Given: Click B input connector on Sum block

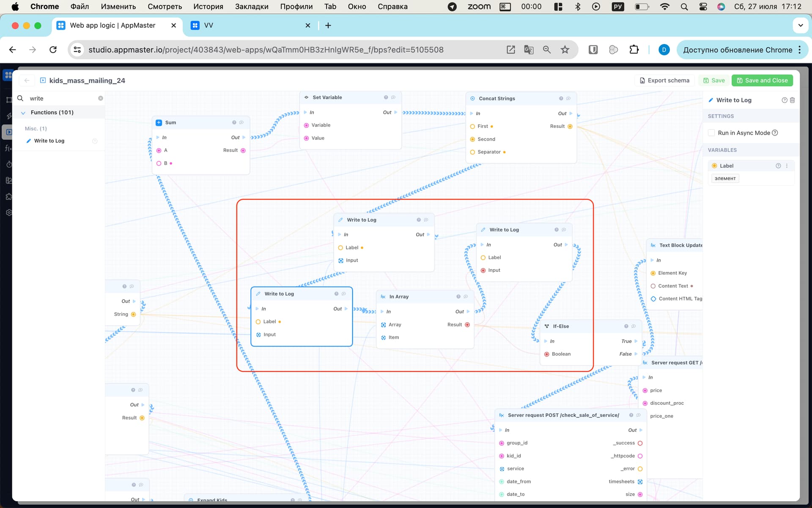Looking at the screenshot, I should click(x=159, y=163).
